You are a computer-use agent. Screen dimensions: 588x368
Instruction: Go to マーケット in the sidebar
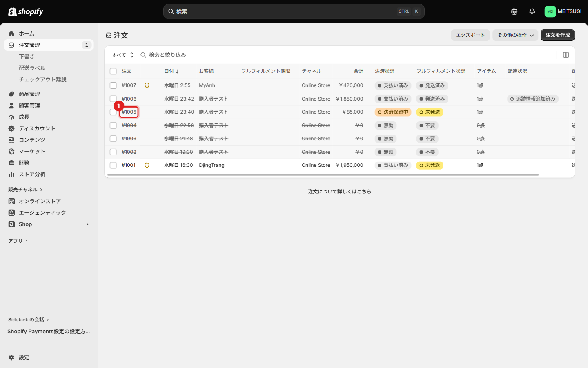coord(32,151)
